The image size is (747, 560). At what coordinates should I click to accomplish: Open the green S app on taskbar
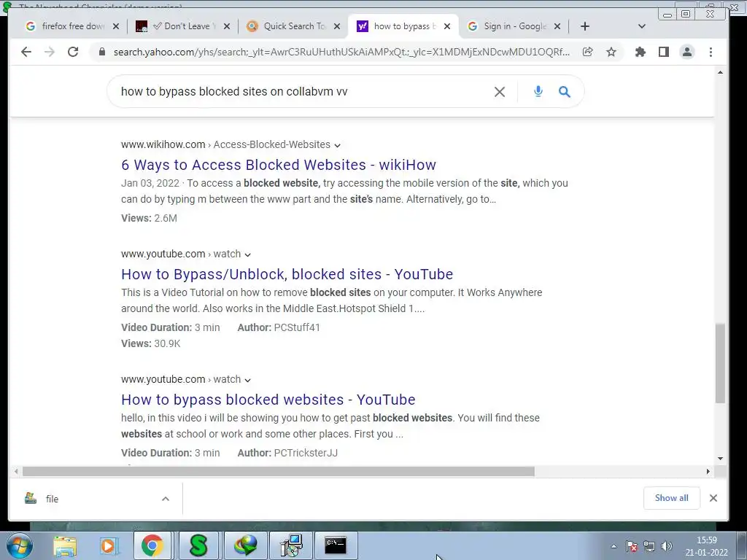coord(198,545)
